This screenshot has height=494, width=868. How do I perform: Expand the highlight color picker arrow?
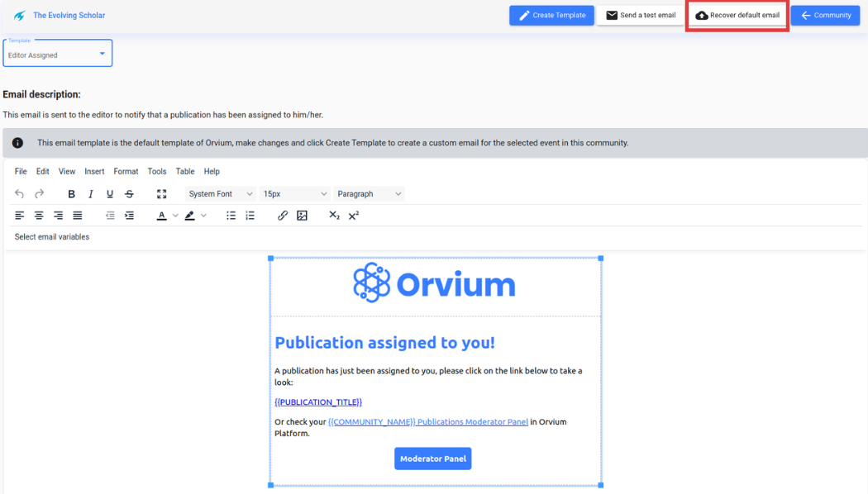203,215
